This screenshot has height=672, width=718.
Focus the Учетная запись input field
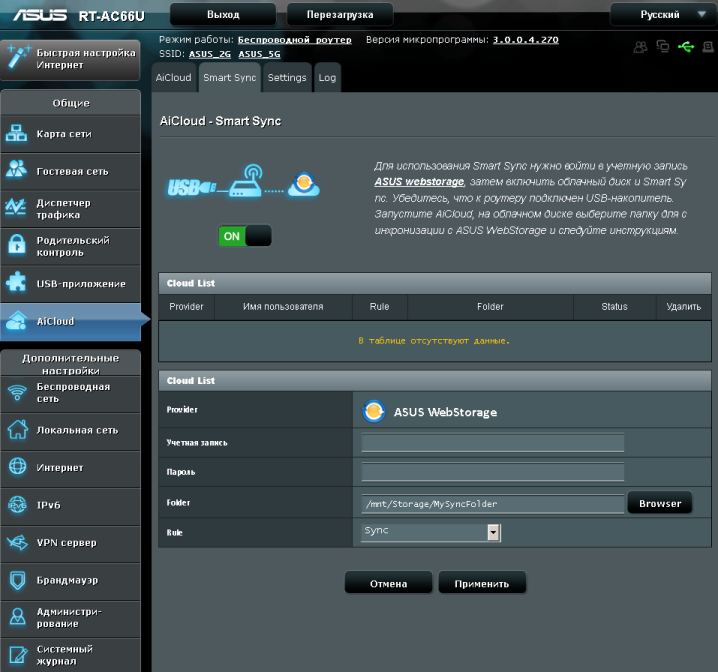coord(493,443)
